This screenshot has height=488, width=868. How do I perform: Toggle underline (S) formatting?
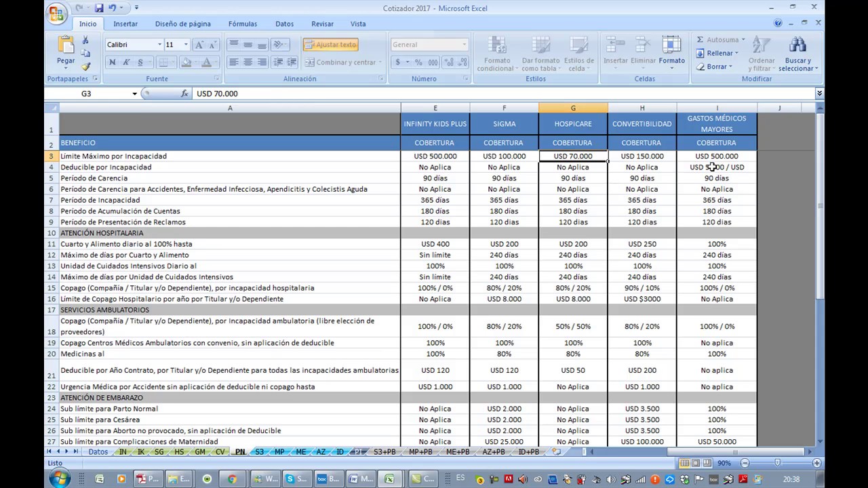point(140,62)
